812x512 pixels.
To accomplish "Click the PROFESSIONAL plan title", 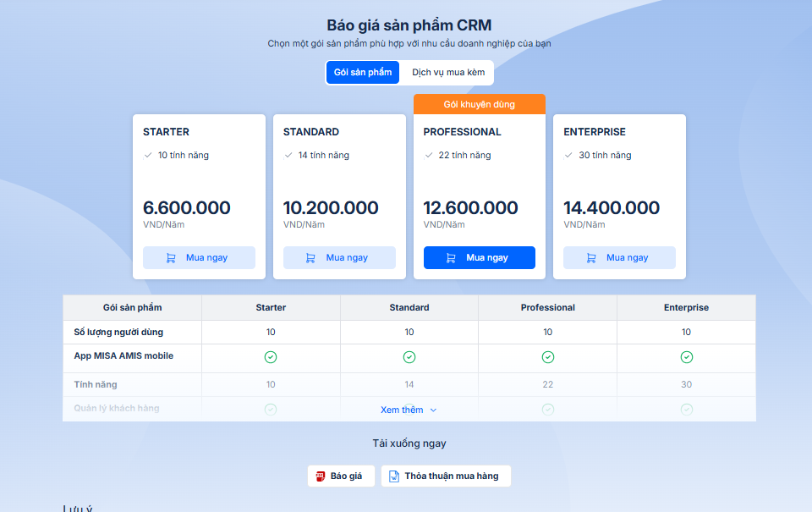I will point(463,132).
